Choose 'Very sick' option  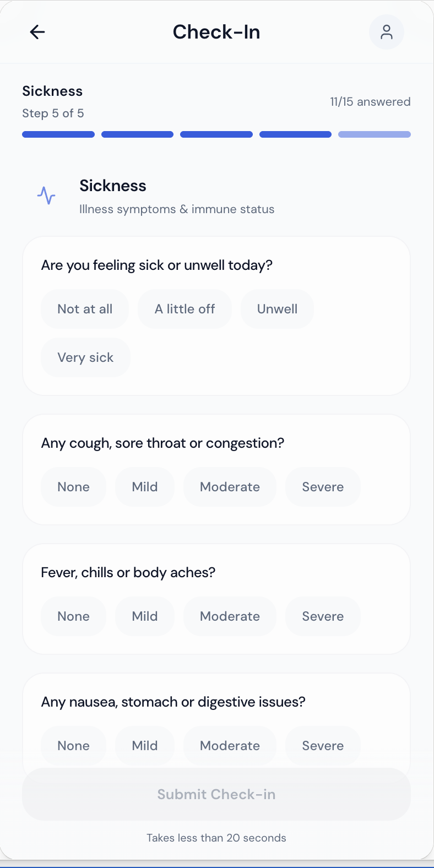85,357
